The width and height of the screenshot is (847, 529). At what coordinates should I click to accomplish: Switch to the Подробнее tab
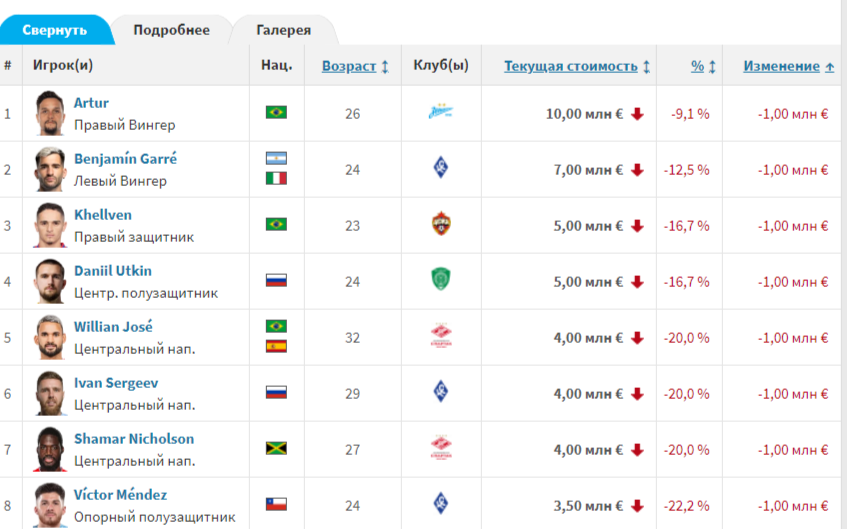pyautogui.click(x=172, y=30)
